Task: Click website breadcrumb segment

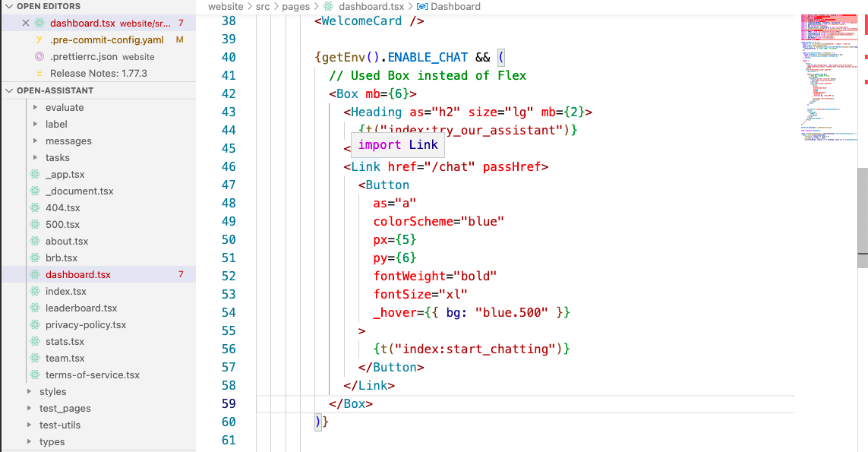Action: coord(226,7)
